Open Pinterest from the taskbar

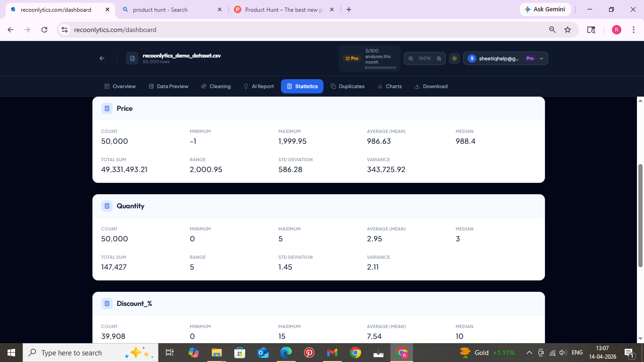click(309, 353)
